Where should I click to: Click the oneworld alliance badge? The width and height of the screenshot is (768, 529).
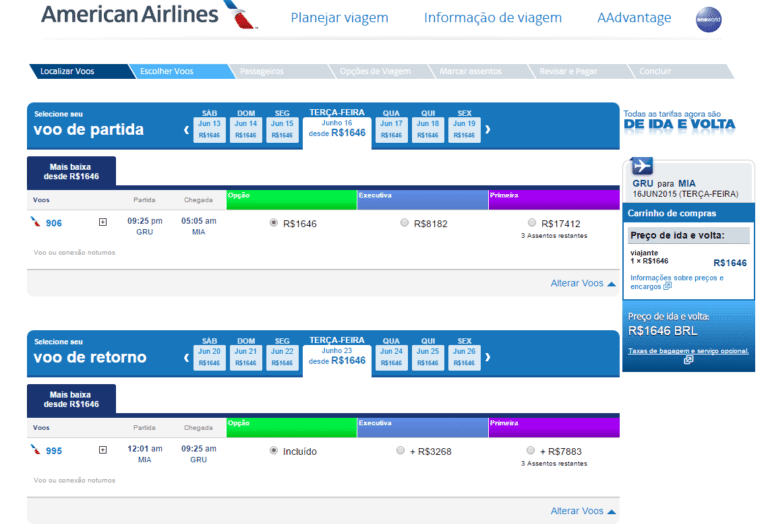[x=708, y=20]
